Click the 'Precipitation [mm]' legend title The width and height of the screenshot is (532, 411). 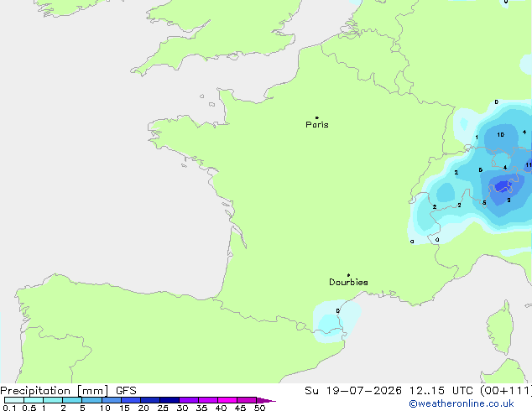[x=55, y=391]
